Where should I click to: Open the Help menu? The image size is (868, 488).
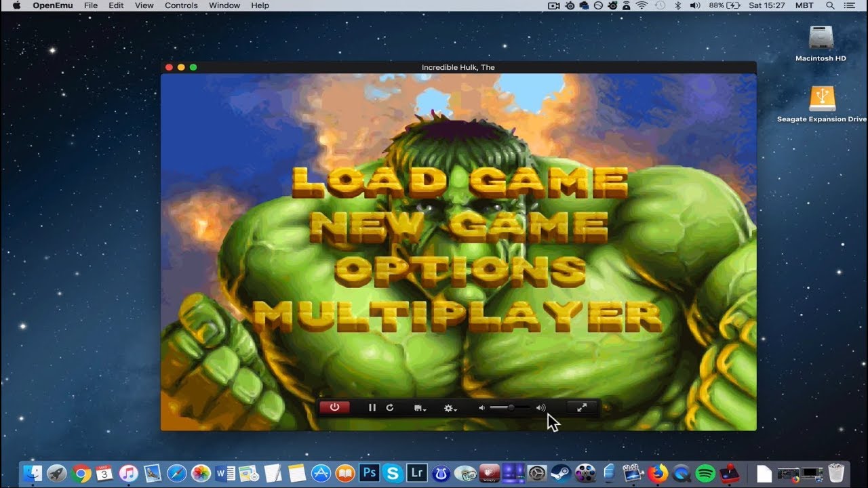point(260,5)
